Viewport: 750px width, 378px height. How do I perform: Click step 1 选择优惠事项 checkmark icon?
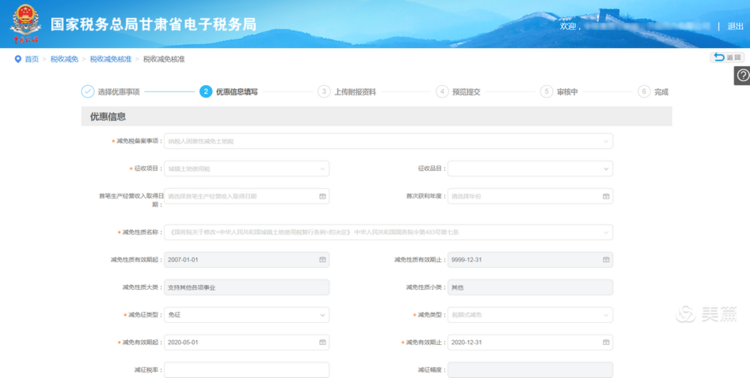click(88, 91)
